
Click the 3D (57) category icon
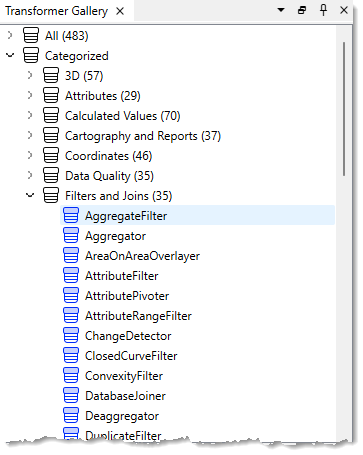(51, 75)
